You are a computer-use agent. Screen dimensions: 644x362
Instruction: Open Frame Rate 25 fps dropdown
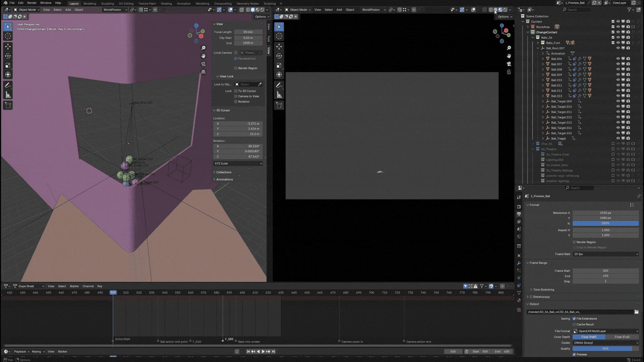(x=606, y=254)
